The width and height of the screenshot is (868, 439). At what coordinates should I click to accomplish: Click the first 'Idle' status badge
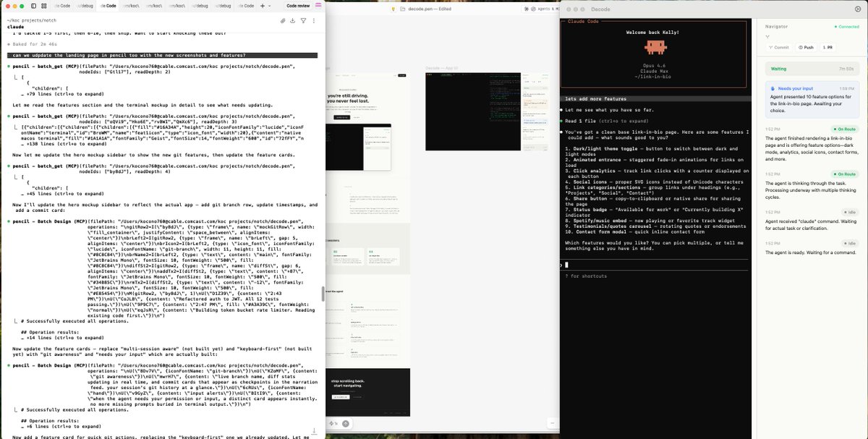pos(849,212)
